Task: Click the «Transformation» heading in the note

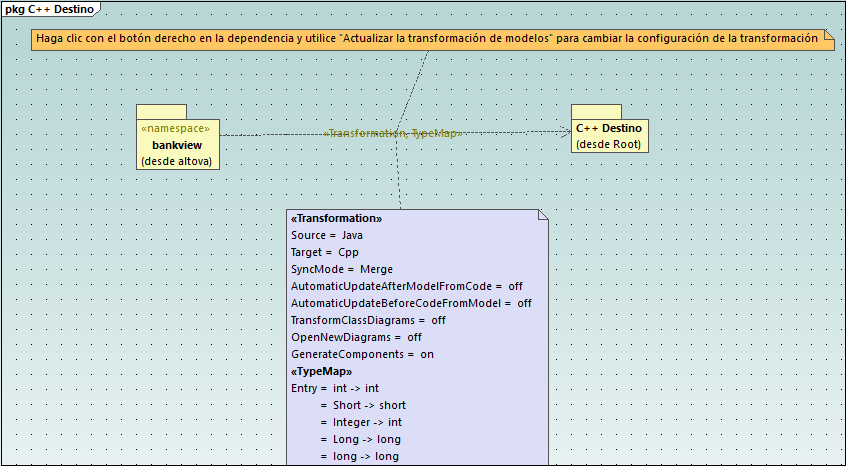Action: [336, 218]
